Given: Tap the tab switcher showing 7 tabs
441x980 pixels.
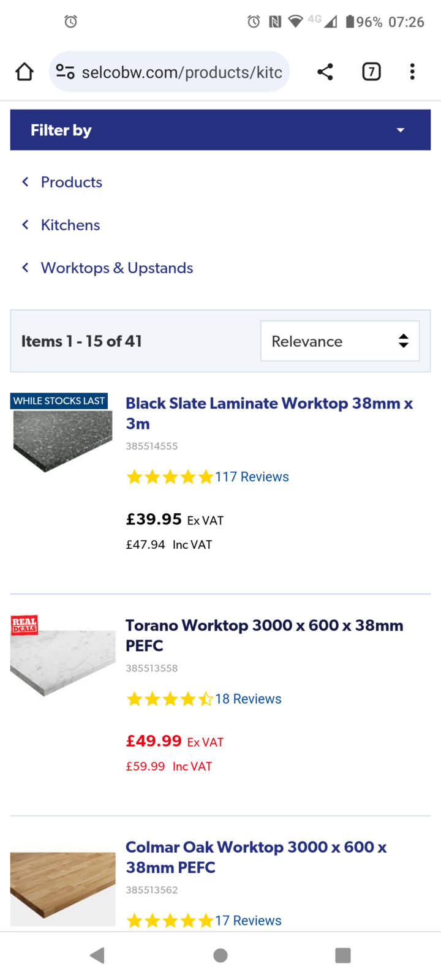Looking at the screenshot, I should 371,72.
